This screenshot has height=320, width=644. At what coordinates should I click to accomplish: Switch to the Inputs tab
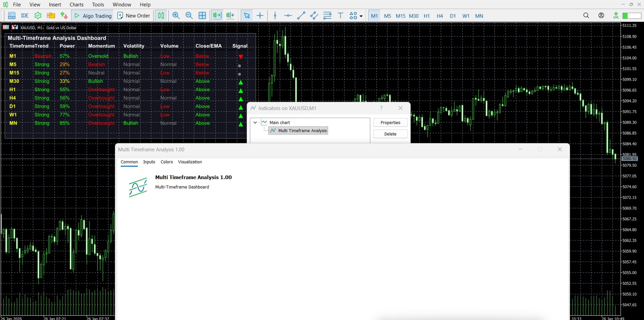pyautogui.click(x=149, y=162)
